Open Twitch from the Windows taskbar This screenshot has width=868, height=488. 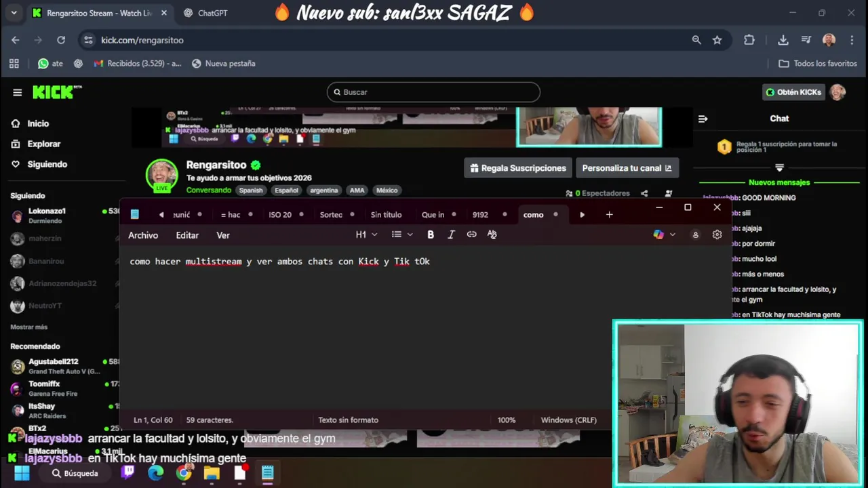[127, 473]
